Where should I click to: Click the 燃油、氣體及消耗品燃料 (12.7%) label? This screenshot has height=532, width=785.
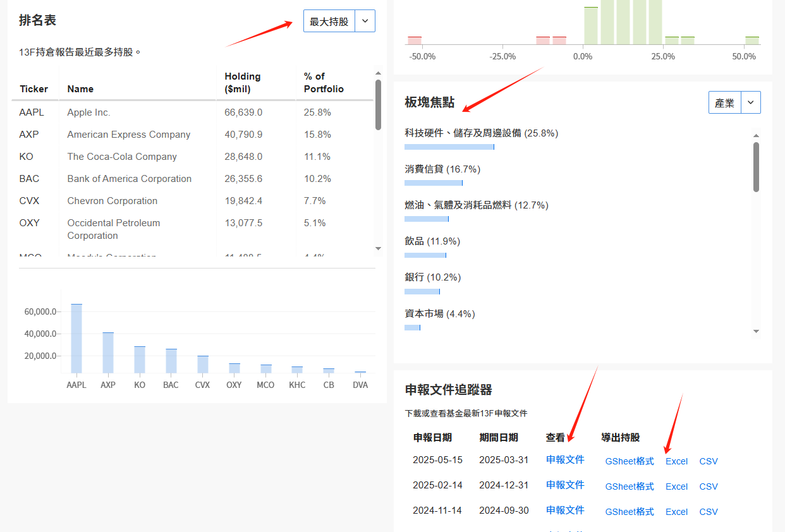[x=477, y=205]
